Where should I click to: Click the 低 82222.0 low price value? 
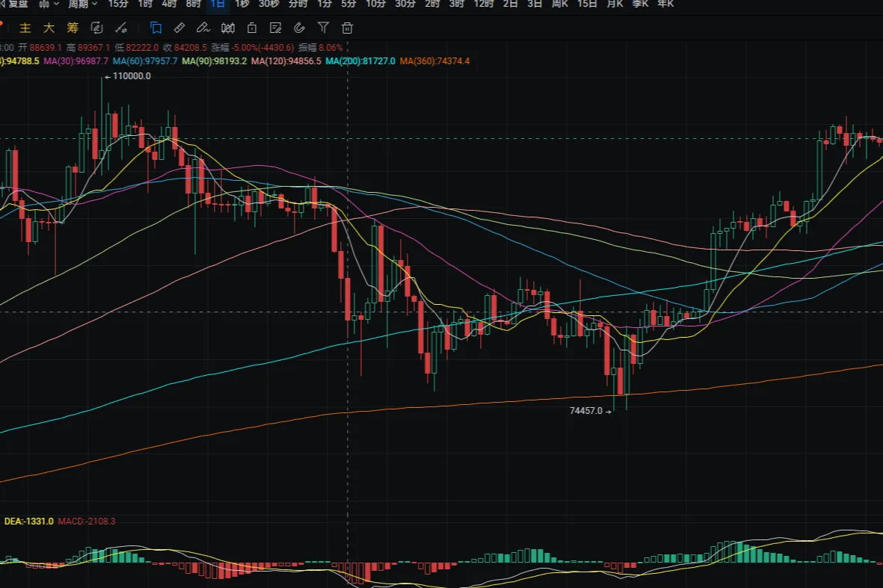(136, 48)
